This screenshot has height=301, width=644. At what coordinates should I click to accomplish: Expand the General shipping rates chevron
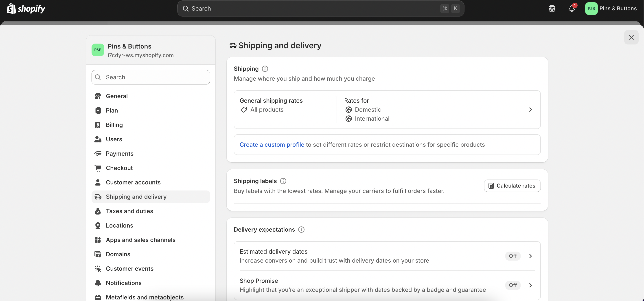click(530, 110)
